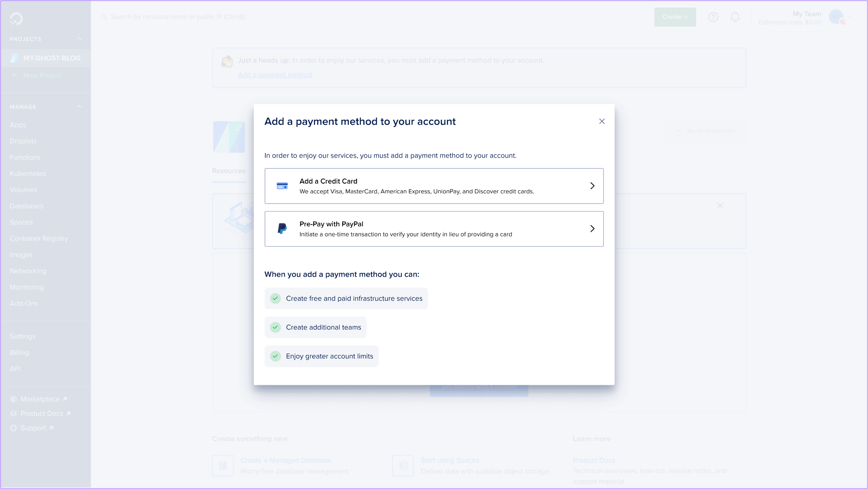Click checkmark beside Create free and paid infrastructure
This screenshot has width=868, height=489.
pyautogui.click(x=275, y=299)
